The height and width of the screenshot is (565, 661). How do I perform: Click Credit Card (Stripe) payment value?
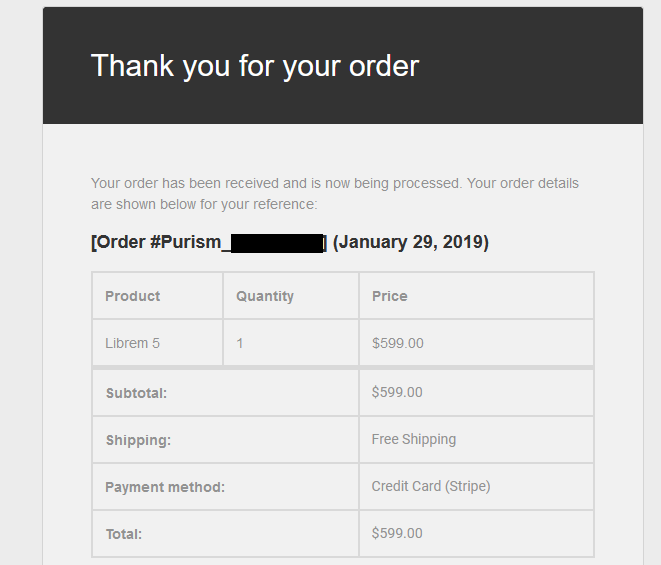click(431, 486)
